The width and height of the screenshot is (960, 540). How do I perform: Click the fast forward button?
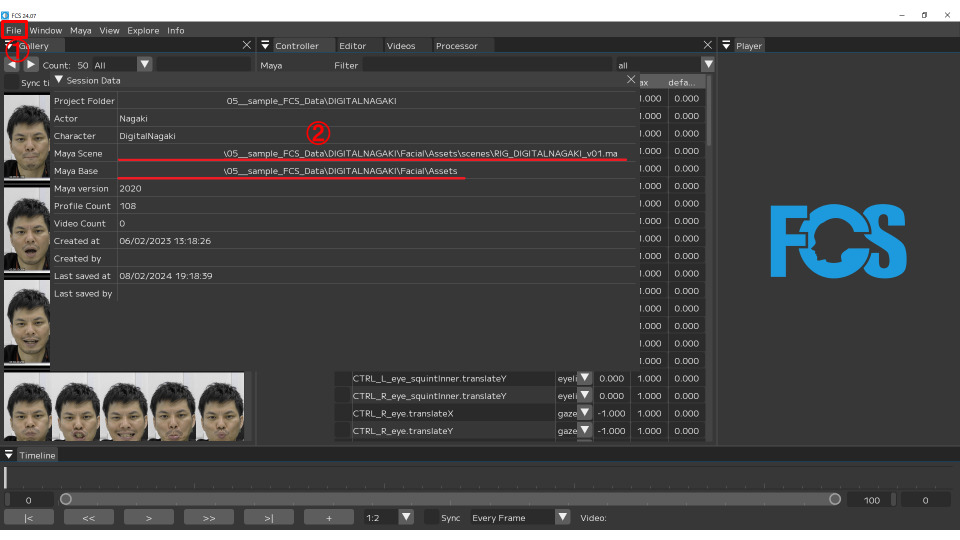[x=209, y=517]
